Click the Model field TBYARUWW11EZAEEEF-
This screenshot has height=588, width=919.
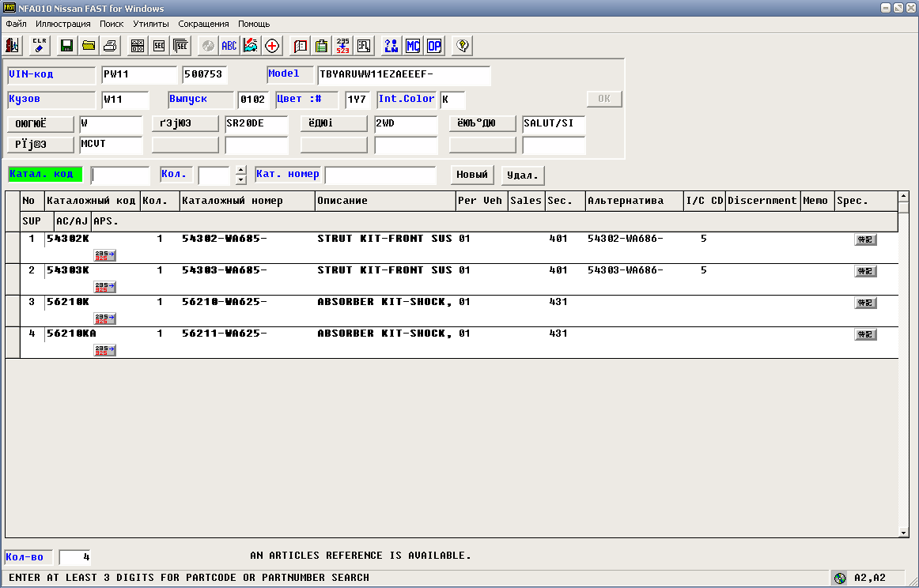click(404, 75)
